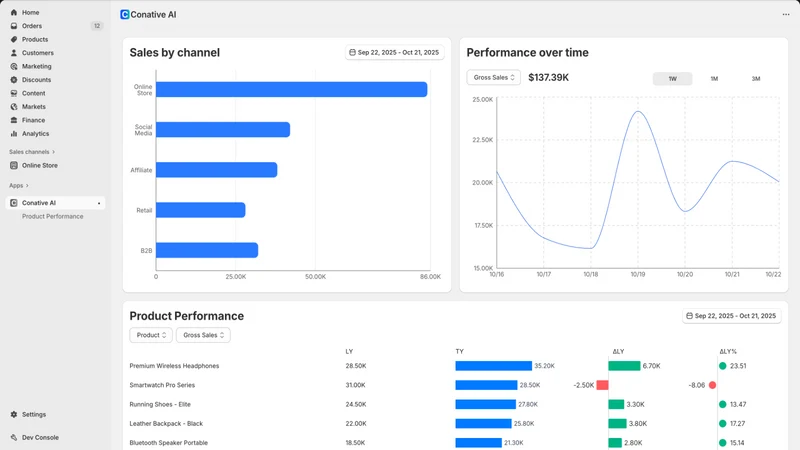Open Orders in the sidebar

(32, 26)
